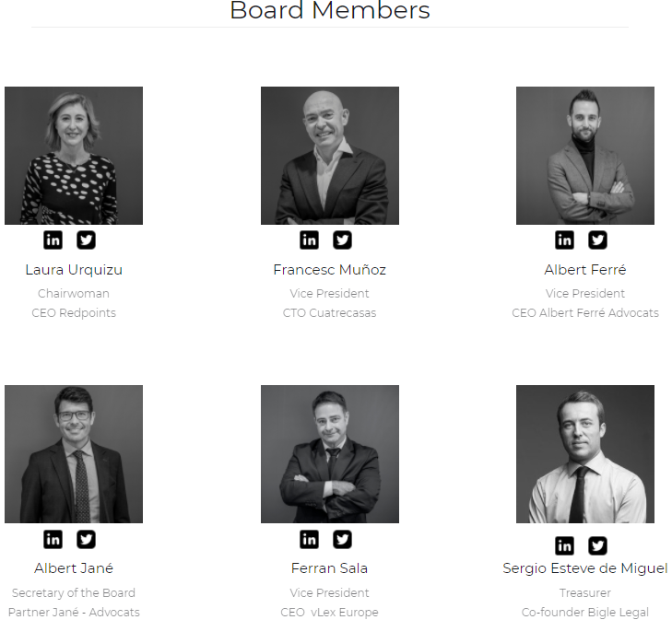Click Ferran Sala's LinkedIn icon

click(x=309, y=539)
